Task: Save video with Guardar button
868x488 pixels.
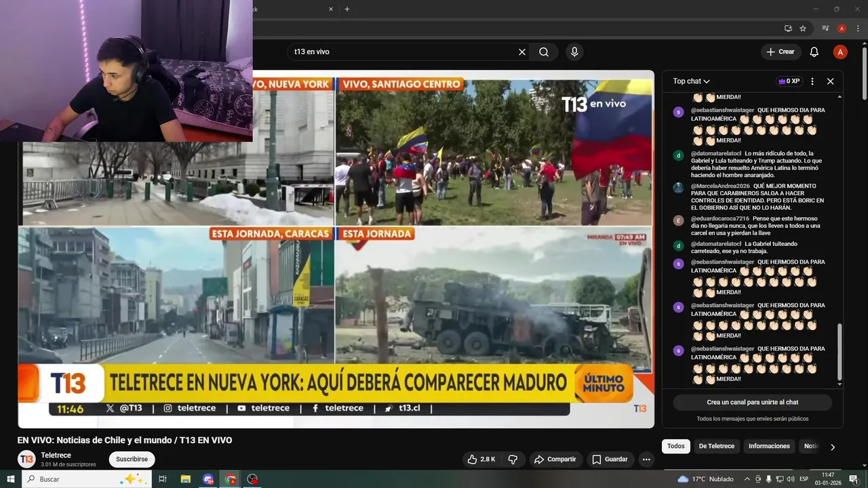Action: point(610,460)
